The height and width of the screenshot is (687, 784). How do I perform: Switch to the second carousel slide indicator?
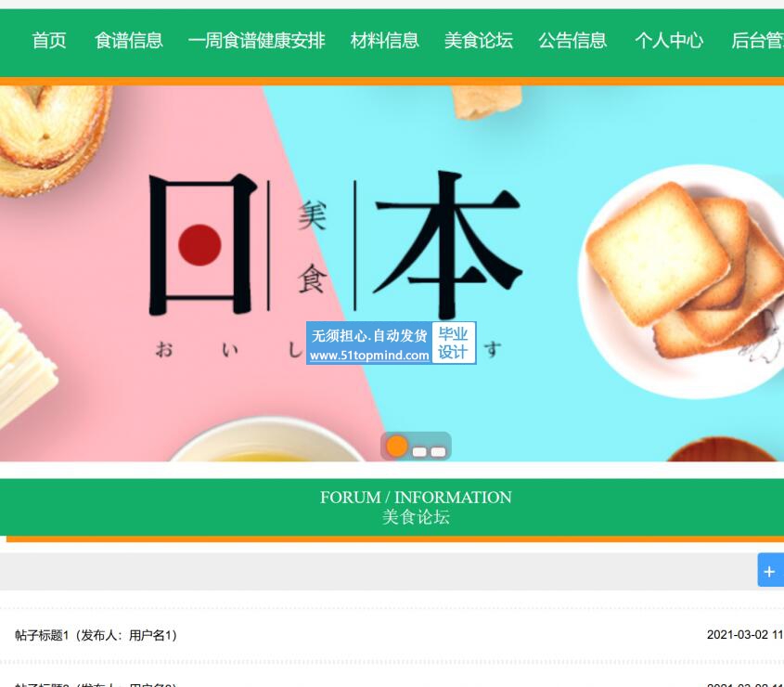[x=419, y=452]
